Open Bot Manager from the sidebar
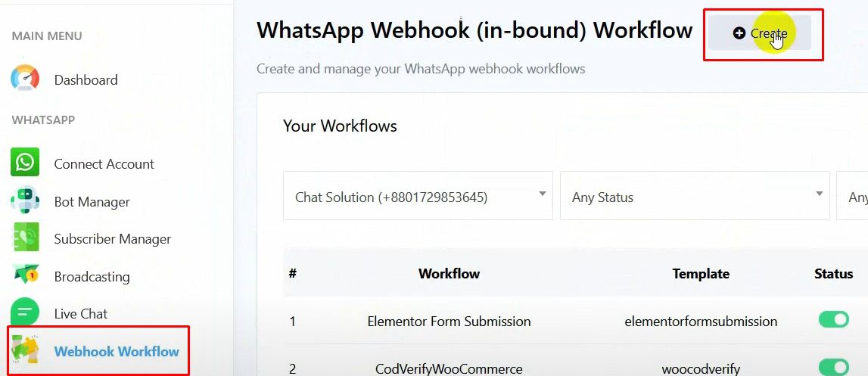 point(92,202)
